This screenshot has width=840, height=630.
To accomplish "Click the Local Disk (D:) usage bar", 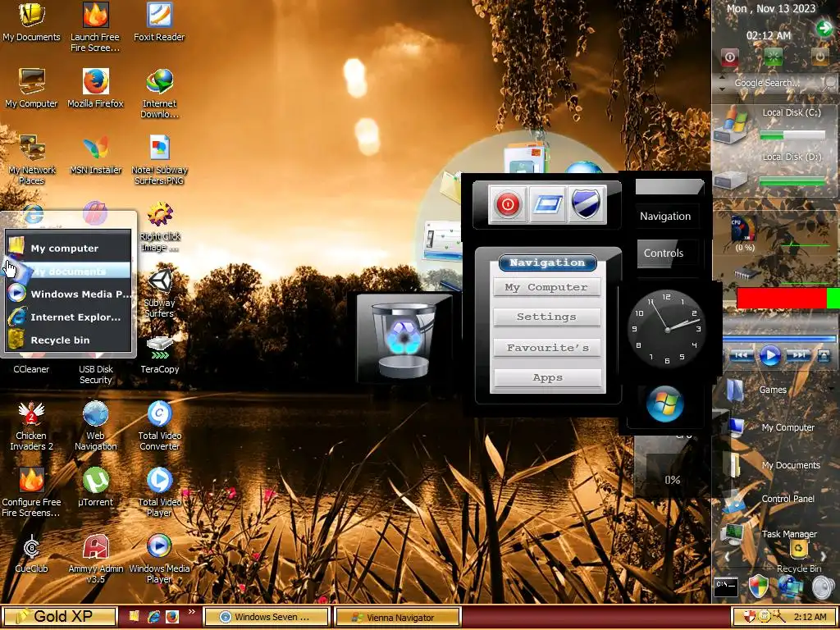I will pyautogui.click(x=792, y=181).
